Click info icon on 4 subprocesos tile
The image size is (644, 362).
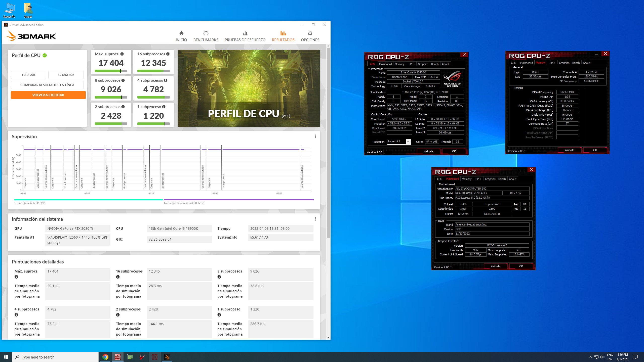coord(166,80)
